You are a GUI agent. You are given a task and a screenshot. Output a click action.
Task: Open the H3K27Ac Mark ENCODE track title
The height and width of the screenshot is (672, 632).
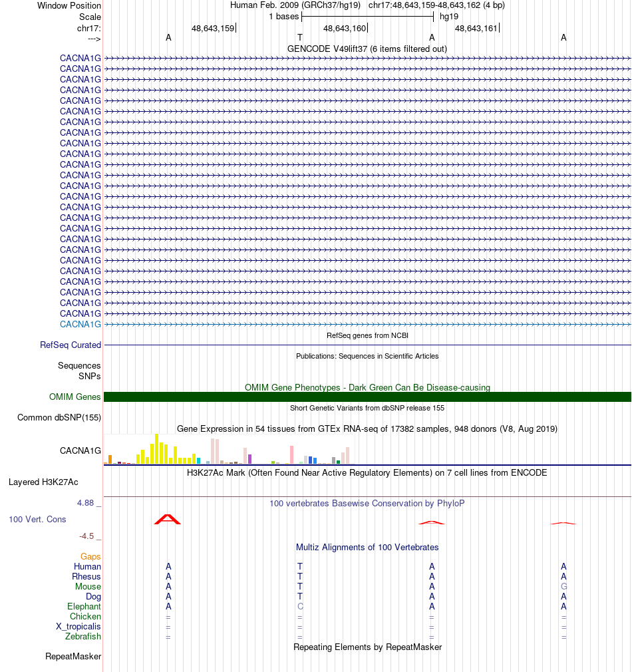(x=367, y=472)
